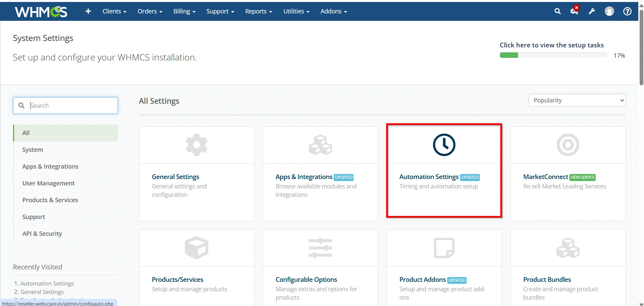Click the WHMCS logo
The image size is (644, 306).
tap(41, 11)
